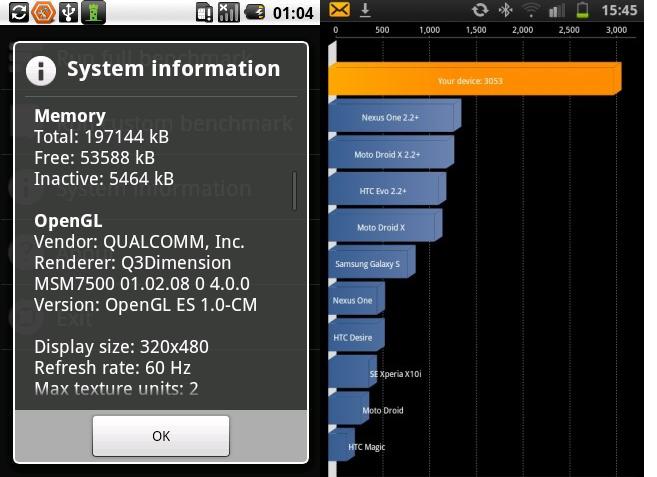657x477 pixels.
Task: Click the 'System information' dialog title
Action: [x=174, y=69]
